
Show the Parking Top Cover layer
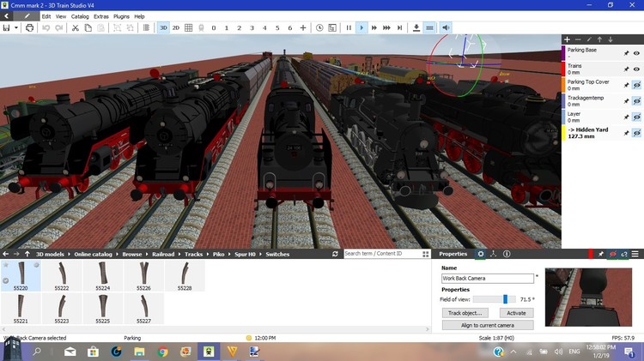point(636,86)
